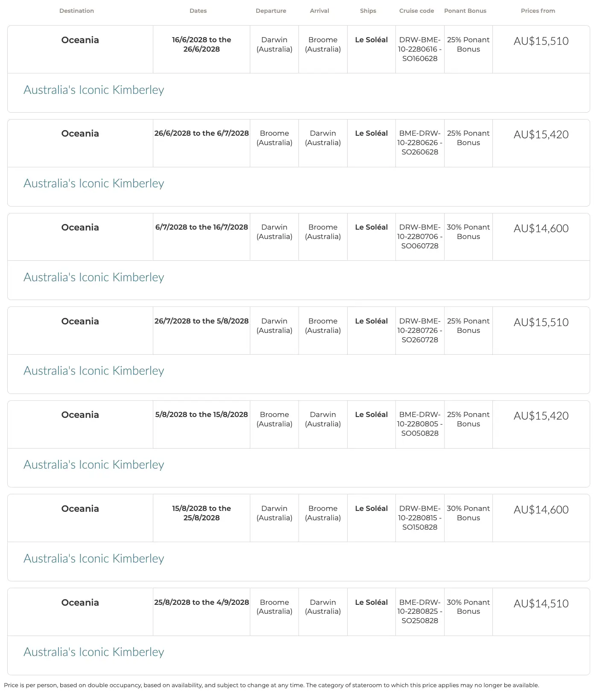The width and height of the screenshot is (597, 700).
Task: Click the Cruise code column header
Action: [x=416, y=11]
